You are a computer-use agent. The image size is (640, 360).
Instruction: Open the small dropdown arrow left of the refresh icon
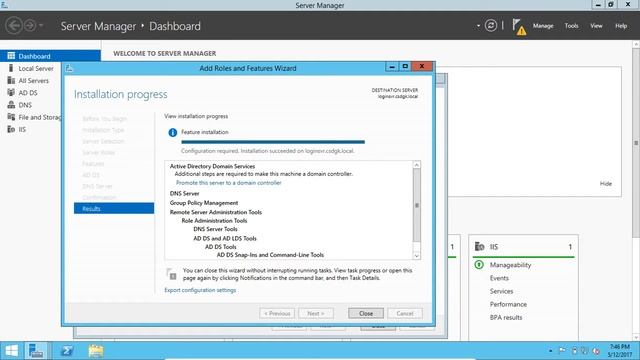pos(478,26)
